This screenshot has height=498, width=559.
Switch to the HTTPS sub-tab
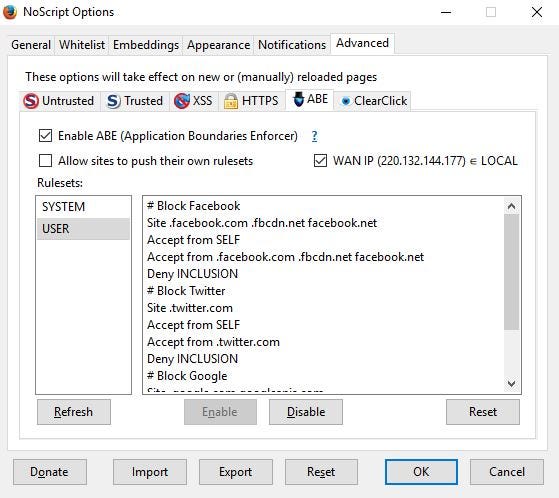(251, 101)
